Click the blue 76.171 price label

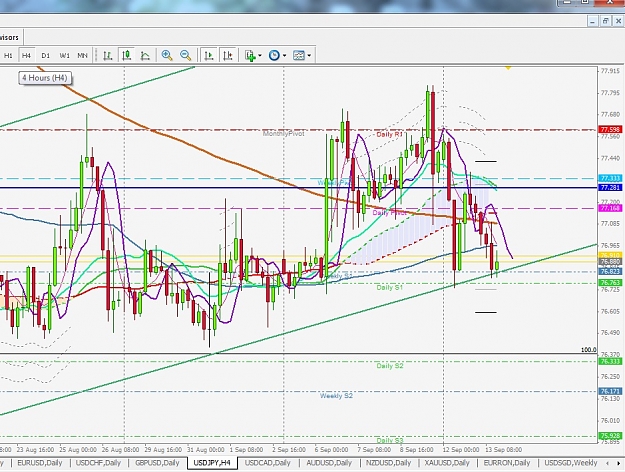click(610, 391)
